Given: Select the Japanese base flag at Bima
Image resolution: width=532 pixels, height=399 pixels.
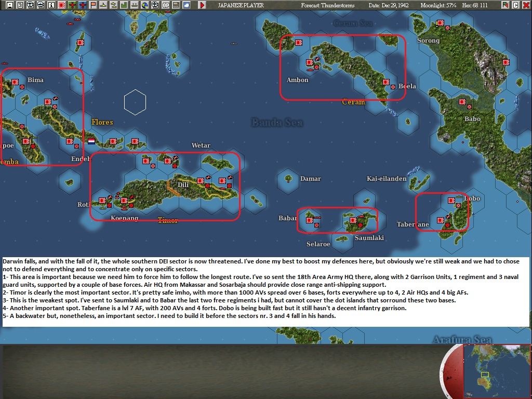Looking at the screenshot, I should (x=15, y=82).
